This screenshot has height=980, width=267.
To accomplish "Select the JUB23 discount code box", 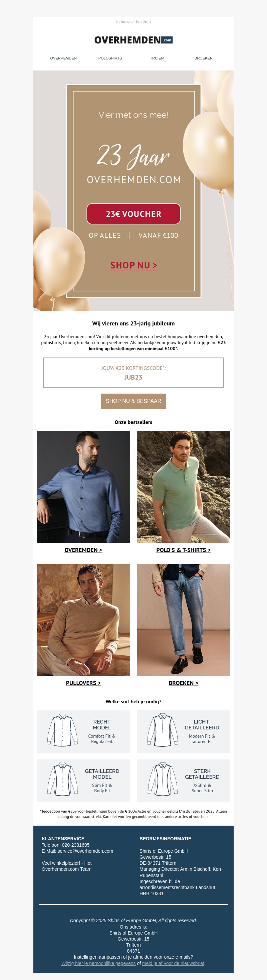I will click(133, 373).
